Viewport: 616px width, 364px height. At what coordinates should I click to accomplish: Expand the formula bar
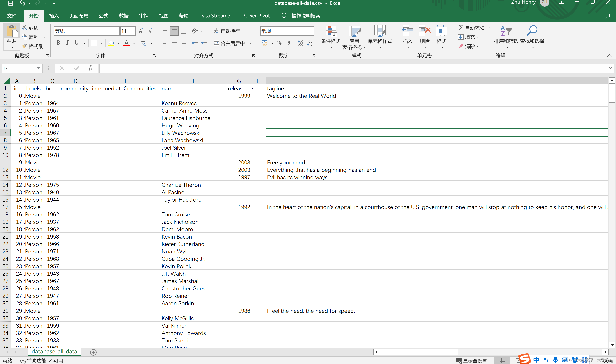pyautogui.click(x=610, y=68)
